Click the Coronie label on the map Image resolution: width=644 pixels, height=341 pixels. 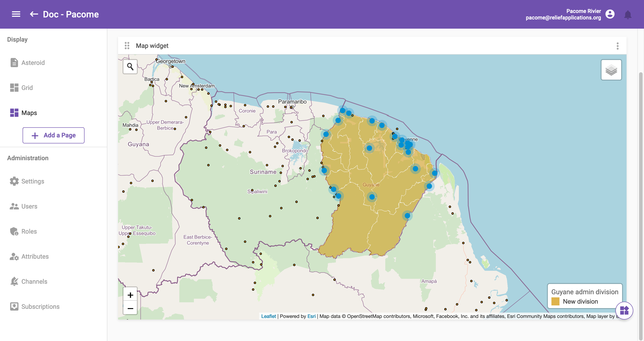(247, 111)
